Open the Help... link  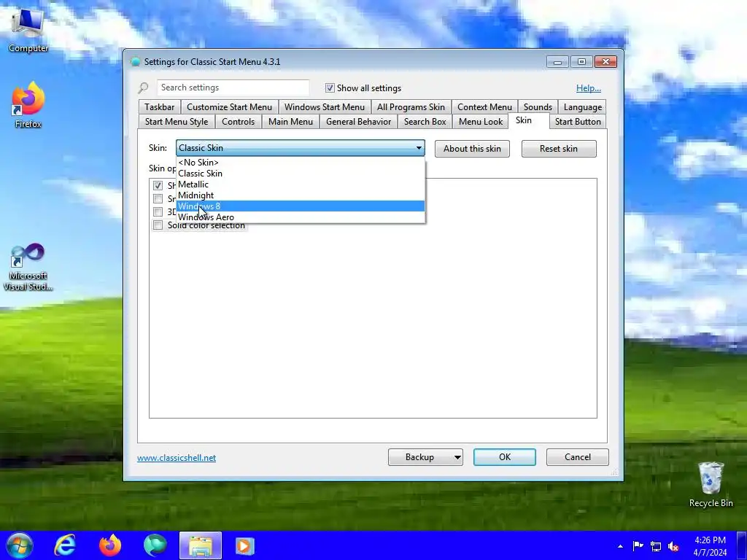589,88
